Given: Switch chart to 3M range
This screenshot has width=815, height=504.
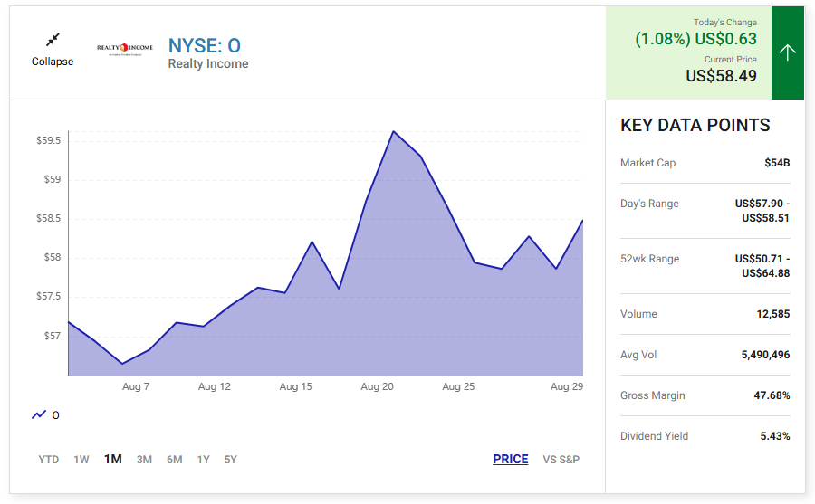Looking at the screenshot, I should pos(144,460).
